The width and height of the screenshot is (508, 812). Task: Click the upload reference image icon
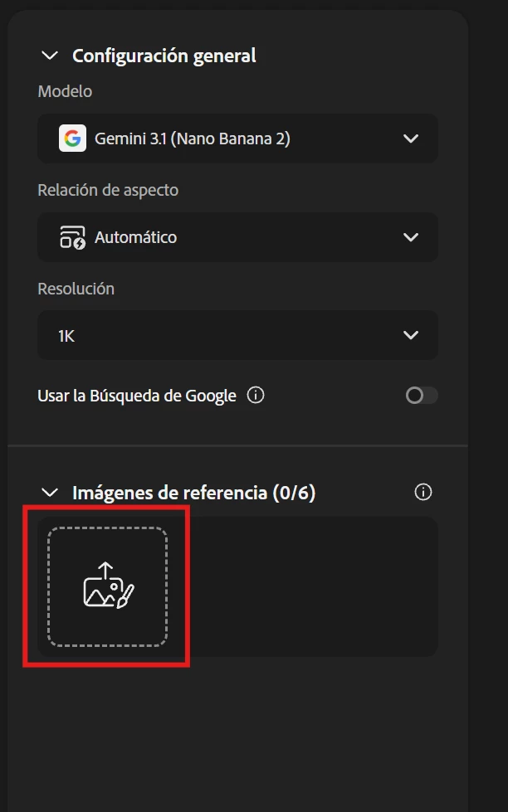click(x=109, y=586)
